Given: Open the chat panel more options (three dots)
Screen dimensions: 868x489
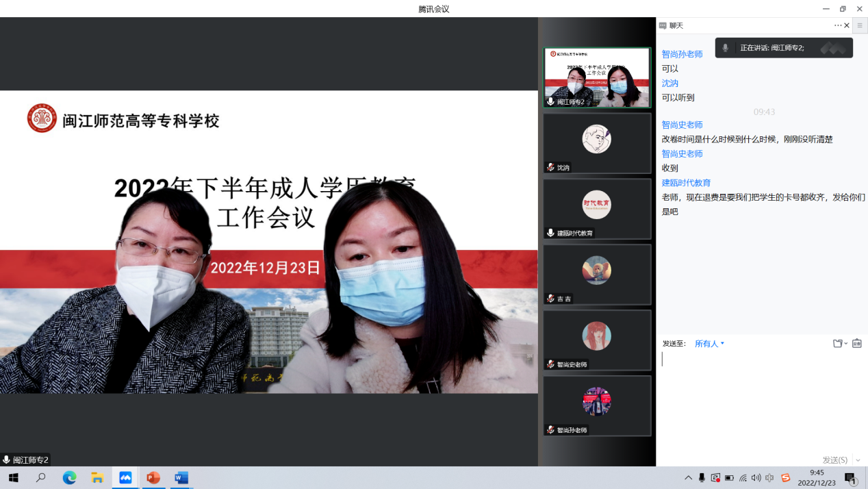Looking at the screenshot, I should [x=838, y=25].
